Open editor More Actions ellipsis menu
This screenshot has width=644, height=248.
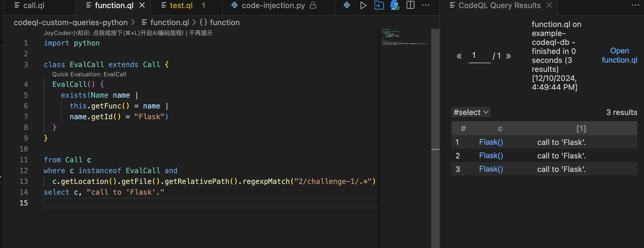(426, 5)
